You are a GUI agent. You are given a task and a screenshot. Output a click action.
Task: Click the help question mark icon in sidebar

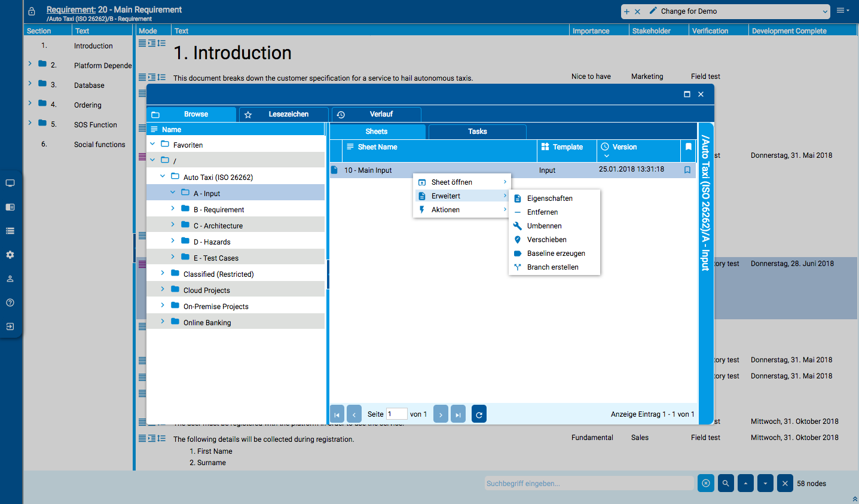10,303
